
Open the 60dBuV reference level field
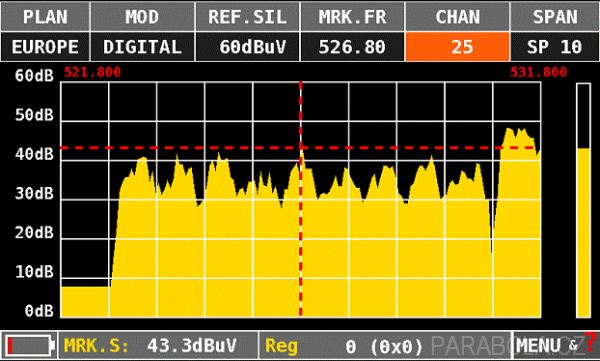(x=247, y=47)
